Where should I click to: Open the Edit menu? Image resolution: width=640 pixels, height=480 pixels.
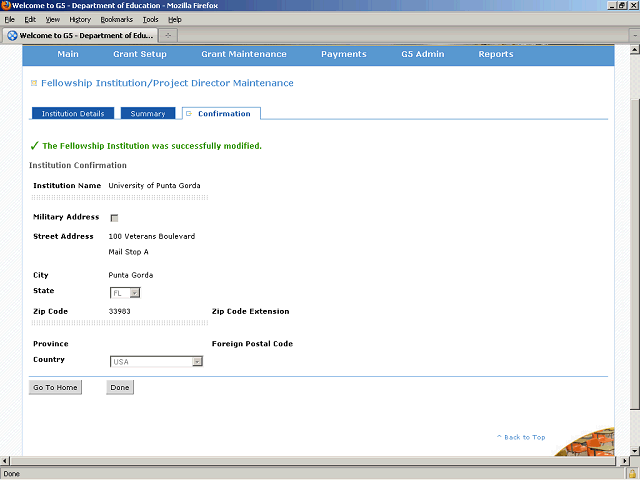30,20
